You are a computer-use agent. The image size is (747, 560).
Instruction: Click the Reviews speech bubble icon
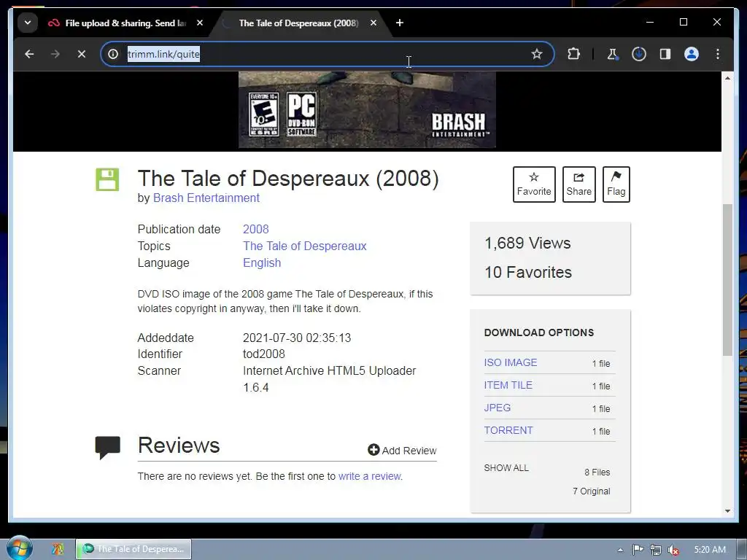point(108,447)
